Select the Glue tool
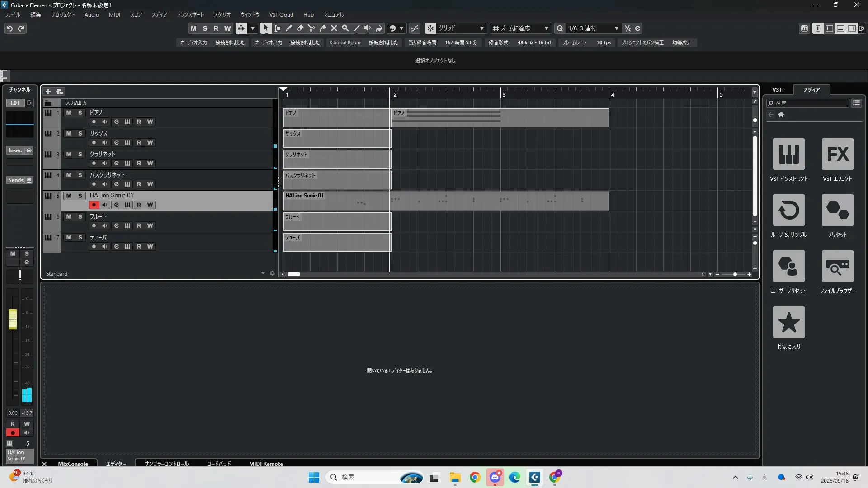The height and width of the screenshot is (488, 868). click(x=322, y=28)
